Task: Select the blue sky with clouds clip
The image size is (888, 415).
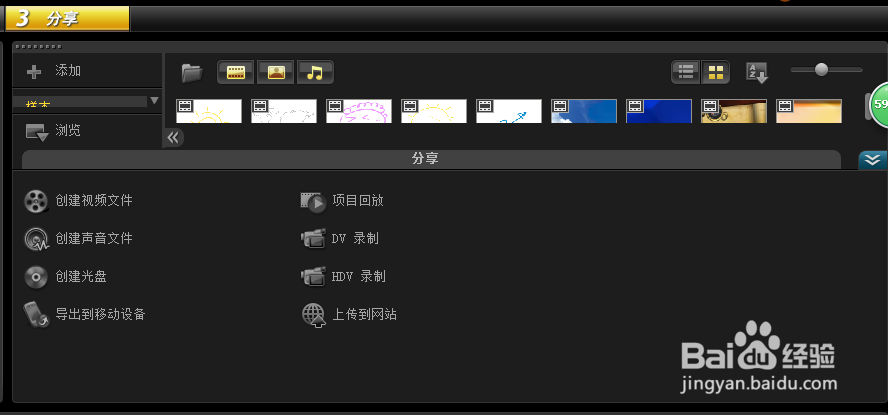Action: pyautogui.click(x=584, y=111)
